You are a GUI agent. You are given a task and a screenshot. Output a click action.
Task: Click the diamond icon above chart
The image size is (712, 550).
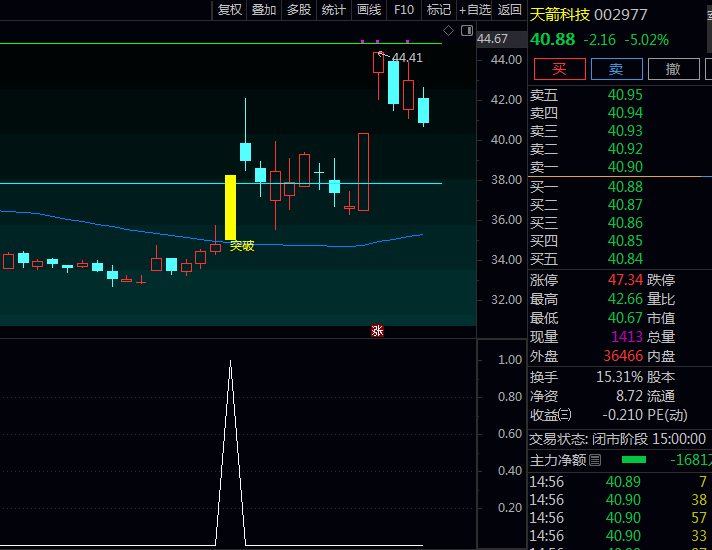(x=448, y=31)
